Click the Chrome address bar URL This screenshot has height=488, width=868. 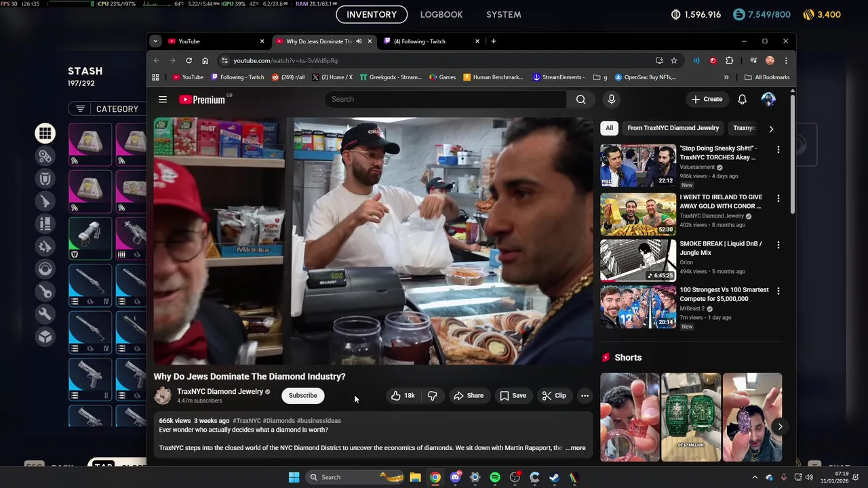[285, 60]
